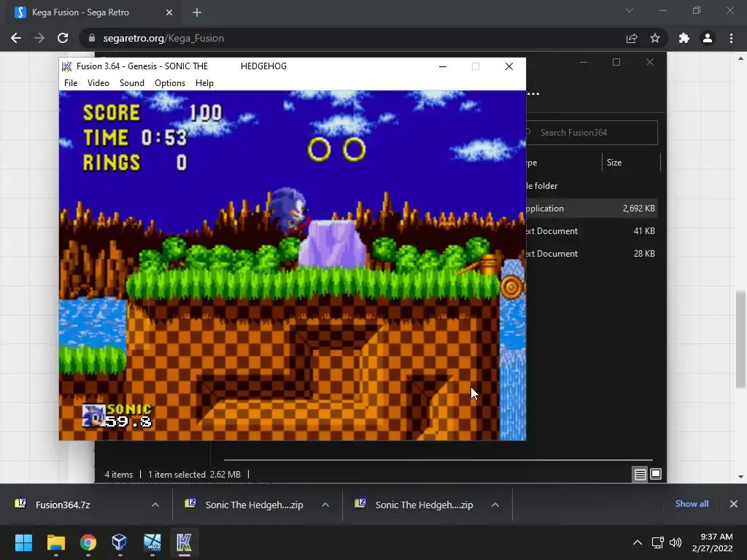Open the Options menu in Fusion
This screenshot has height=560, width=747.
click(169, 83)
